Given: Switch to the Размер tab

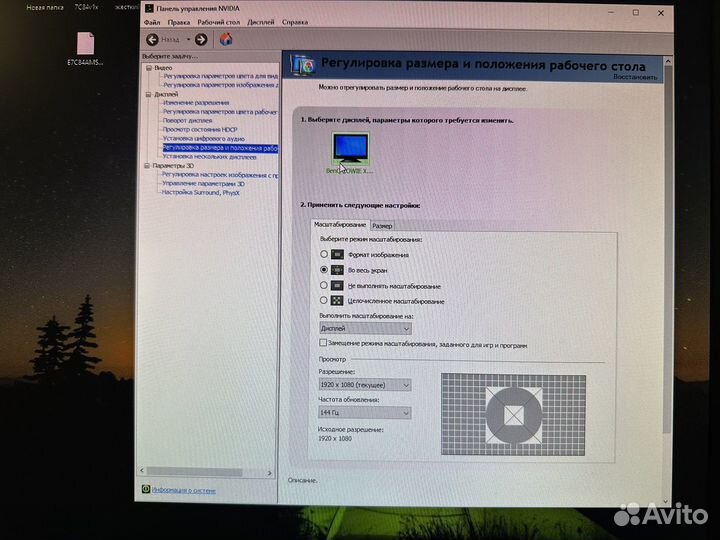Looking at the screenshot, I should [x=382, y=225].
